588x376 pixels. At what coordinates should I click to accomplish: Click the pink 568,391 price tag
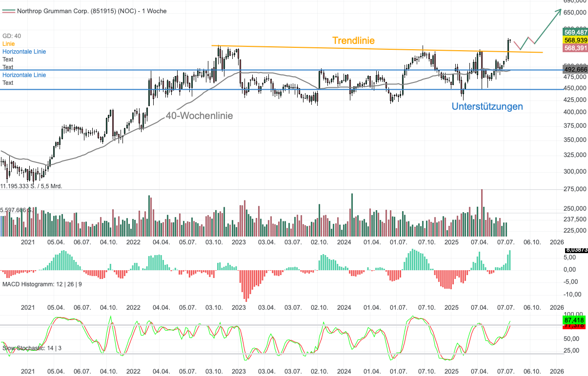point(575,48)
